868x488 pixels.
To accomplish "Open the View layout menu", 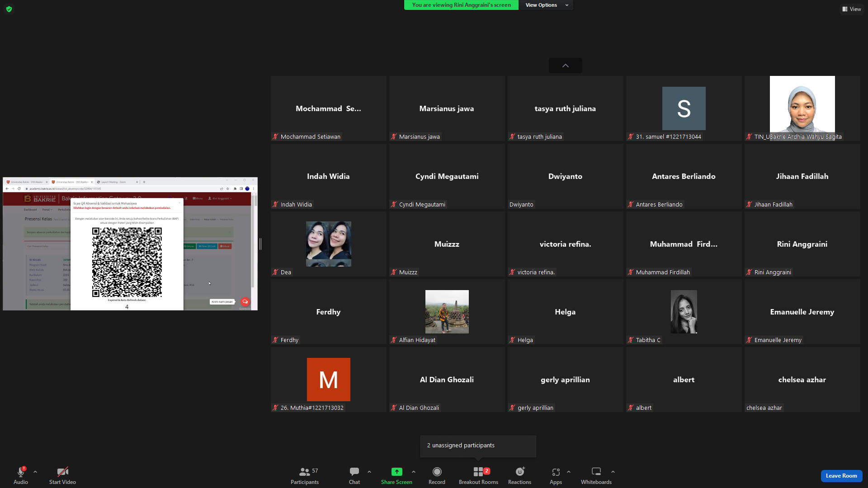I will (x=852, y=9).
